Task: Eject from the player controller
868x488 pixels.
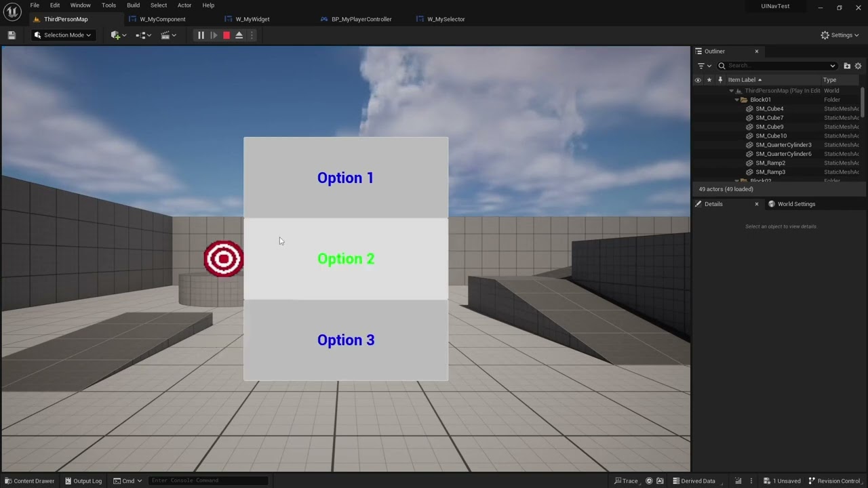Action: pos(239,35)
